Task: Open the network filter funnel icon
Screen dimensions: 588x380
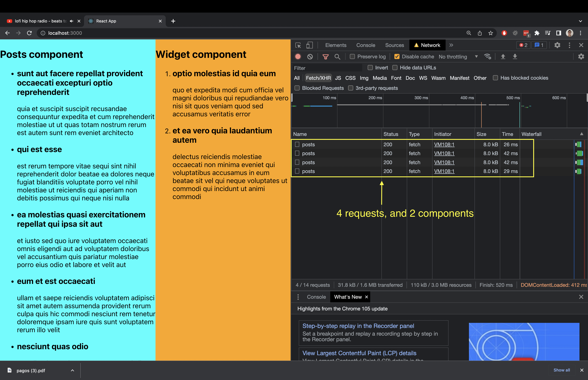Action: (326, 56)
